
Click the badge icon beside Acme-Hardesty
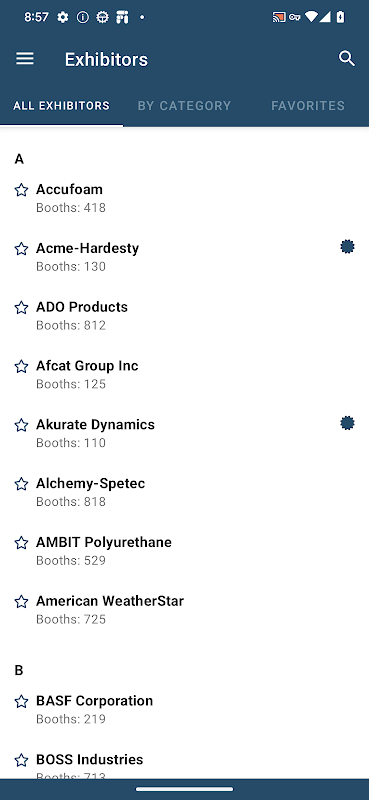pyautogui.click(x=348, y=247)
